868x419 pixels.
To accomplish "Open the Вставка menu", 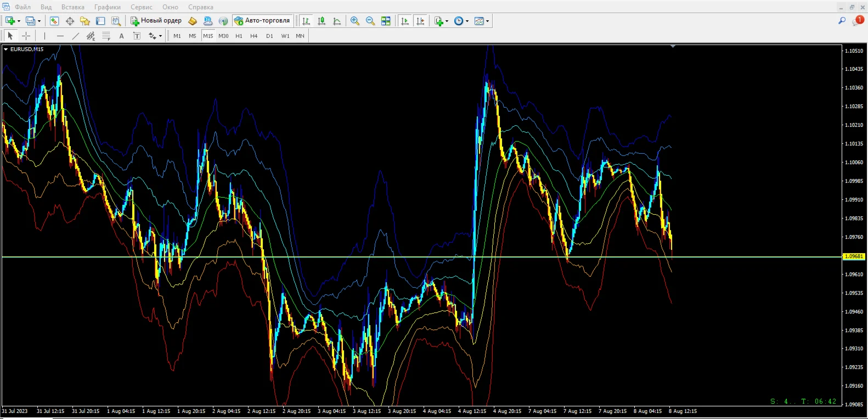I will point(73,7).
